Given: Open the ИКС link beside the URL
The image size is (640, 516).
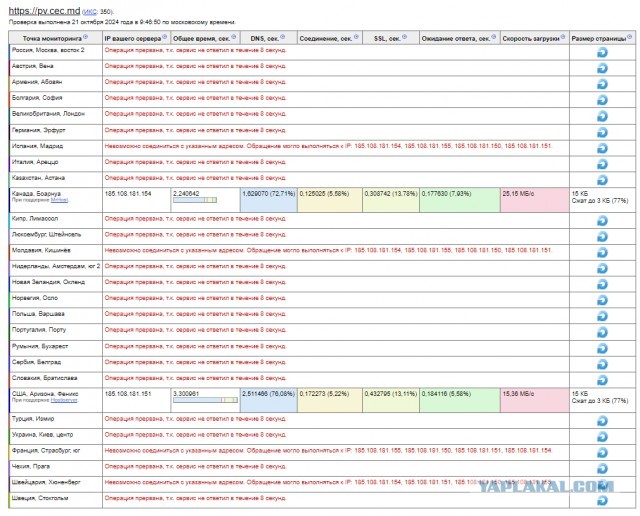Looking at the screenshot, I should (x=90, y=12).
